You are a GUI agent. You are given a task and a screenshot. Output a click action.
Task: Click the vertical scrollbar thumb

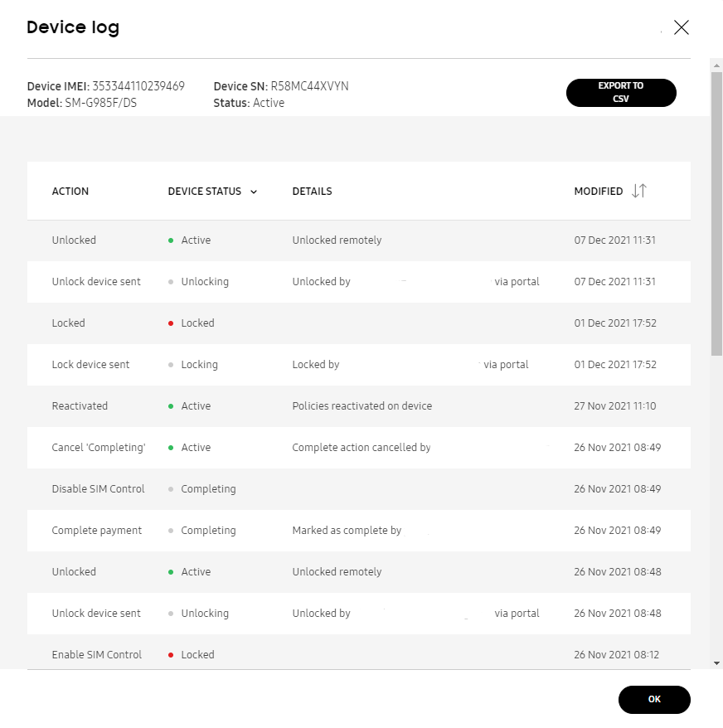[716, 214]
